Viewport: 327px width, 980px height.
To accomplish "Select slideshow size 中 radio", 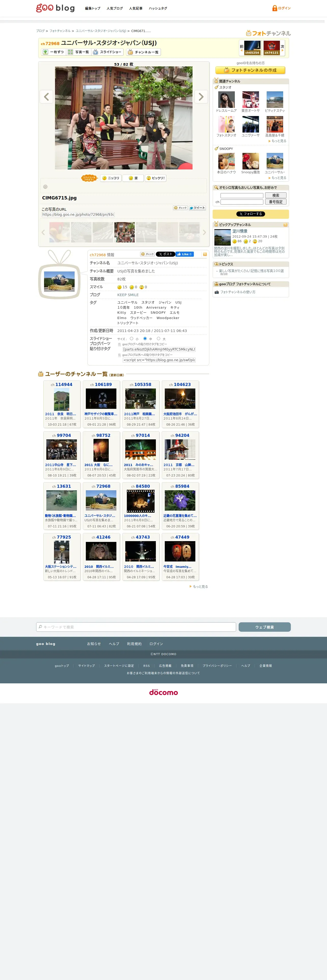I will pyautogui.click(x=145, y=338).
